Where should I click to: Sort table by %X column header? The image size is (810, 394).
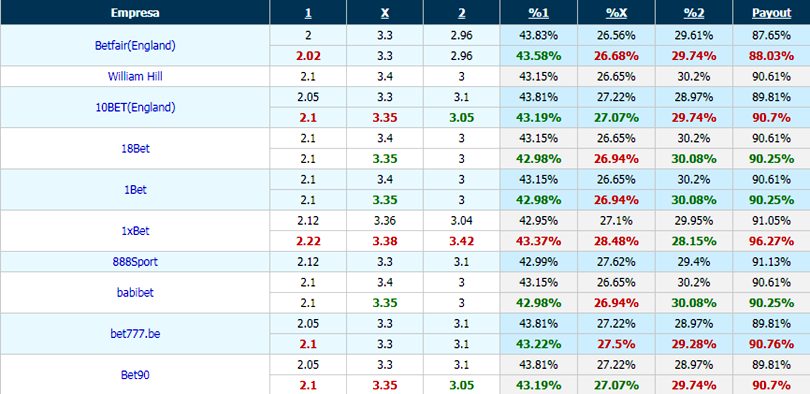click(616, 13)
